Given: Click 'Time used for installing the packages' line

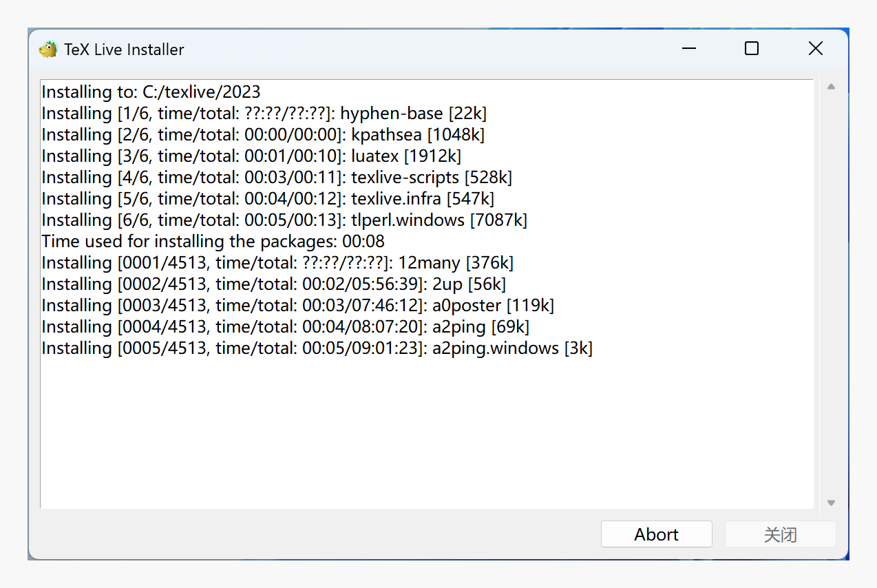Looking at the screenshot, I should click(213, 241).
